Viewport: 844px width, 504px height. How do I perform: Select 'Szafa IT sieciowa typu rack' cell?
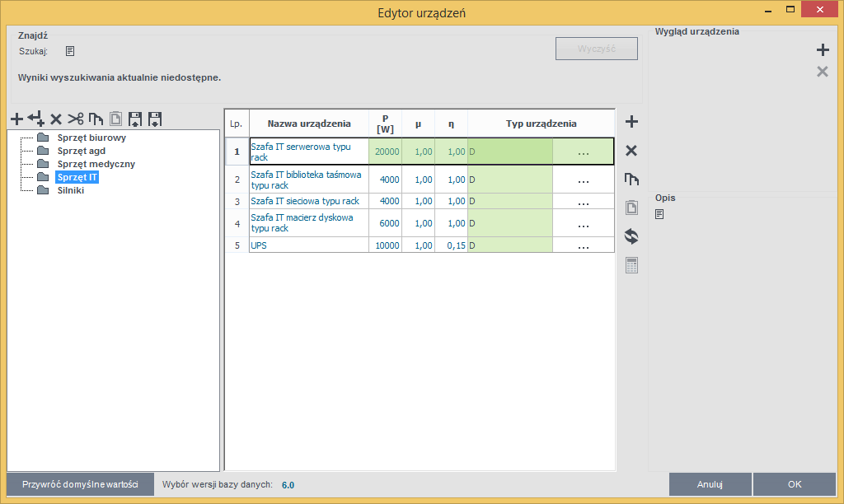click(x=309, y=201)
